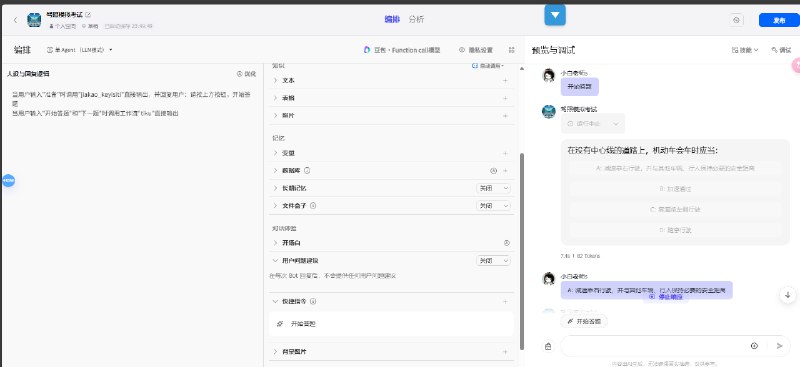Add a 文本 knowledge item with plus

[x=505, y=80]
